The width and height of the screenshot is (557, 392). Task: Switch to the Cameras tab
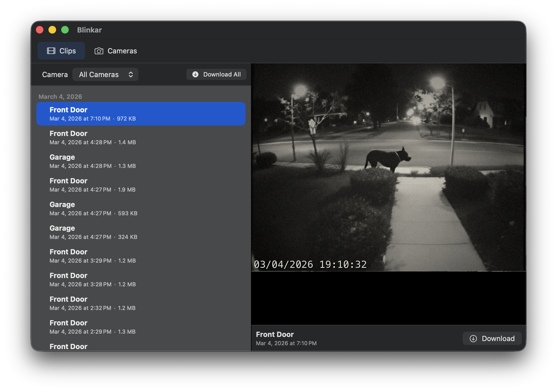tap(116, 51)
